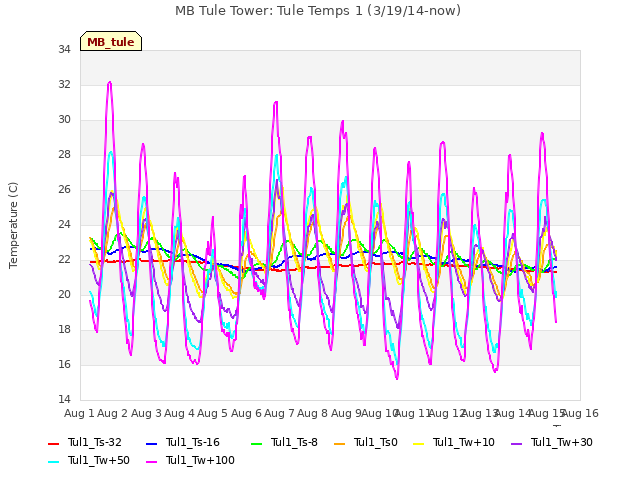Click the orange Tul1_Ts0 legend swatch
This screenshot has height=480, width=640.
(340, 443)
